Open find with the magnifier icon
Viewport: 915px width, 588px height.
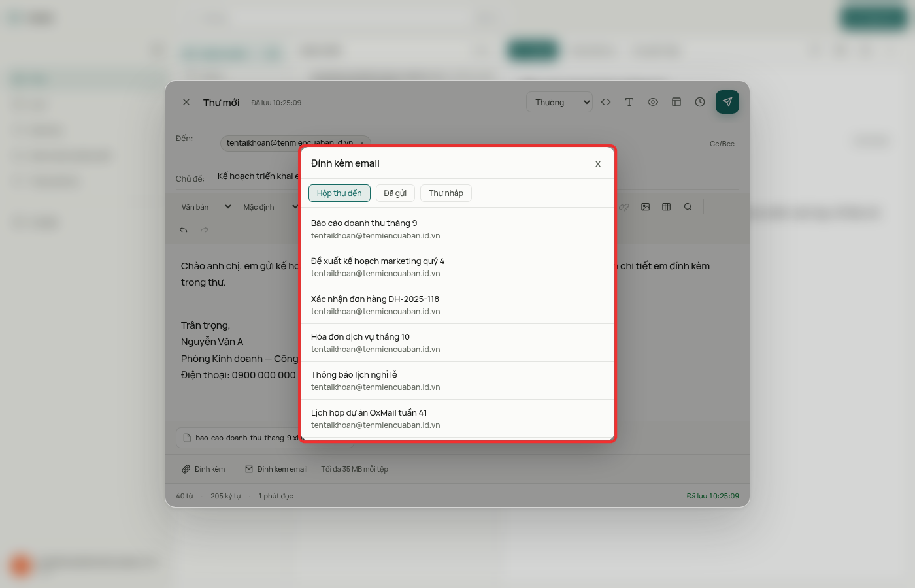click(688, 207)
